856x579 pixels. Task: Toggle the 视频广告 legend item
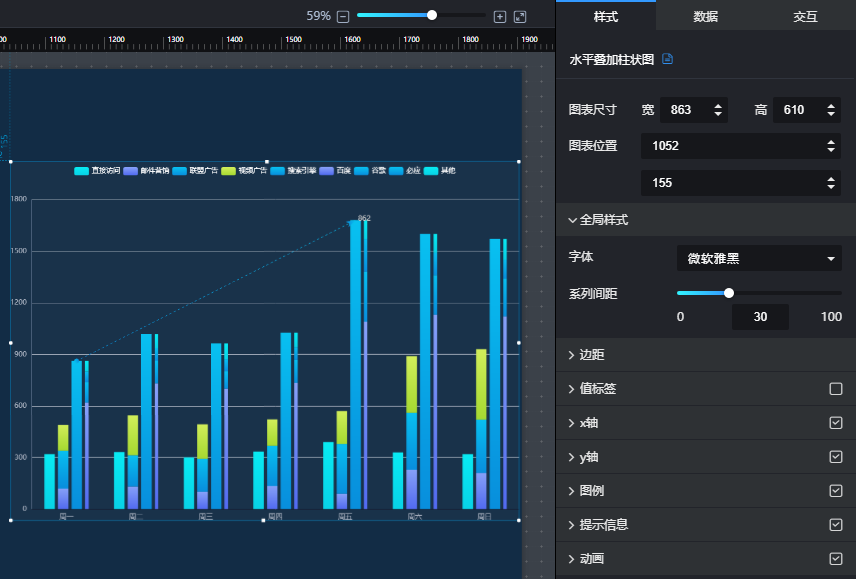pyautogui.click(x=244, y=171)
